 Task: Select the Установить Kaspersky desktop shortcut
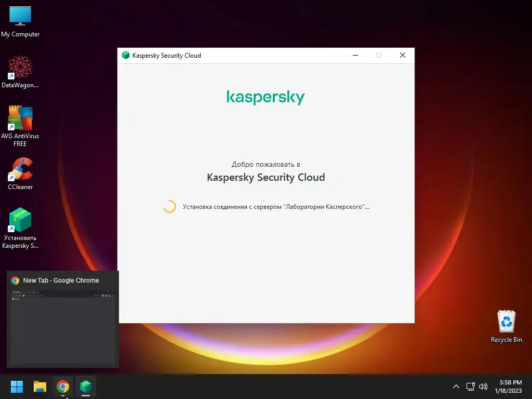click(x=20, y=228)
